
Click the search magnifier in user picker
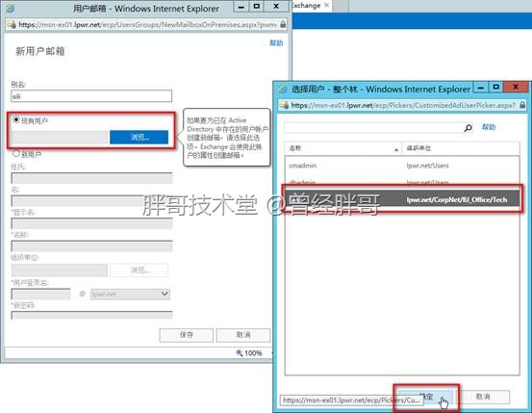(x=469, y=128)
